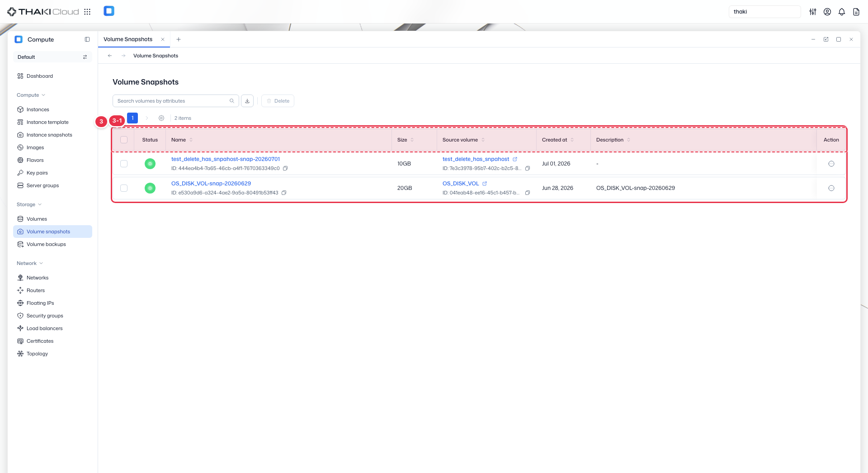Collapse the Storage sidebar section
The height and width of the screenshot is (473, 868).
pos(29,204)
